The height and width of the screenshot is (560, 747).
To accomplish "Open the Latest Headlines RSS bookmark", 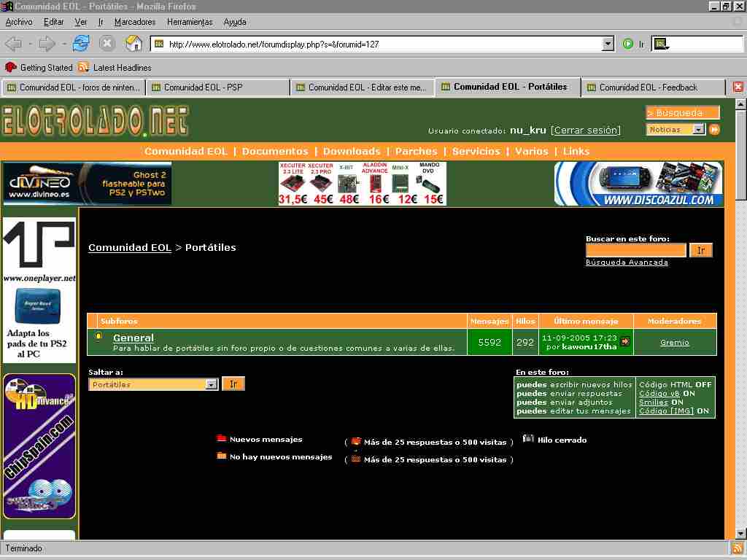I will pos(115,67).
